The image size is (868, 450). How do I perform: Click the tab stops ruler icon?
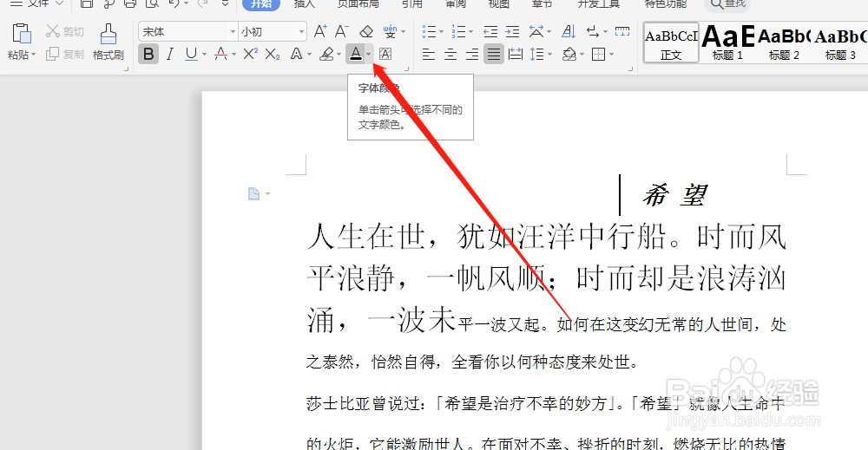pos(622,31)
